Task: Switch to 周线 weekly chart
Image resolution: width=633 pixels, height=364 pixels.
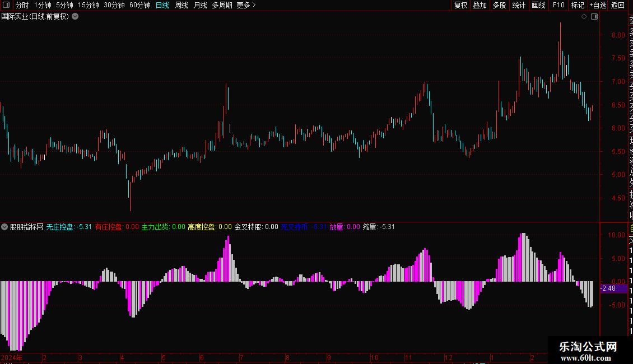Action: tap(181, 5)
